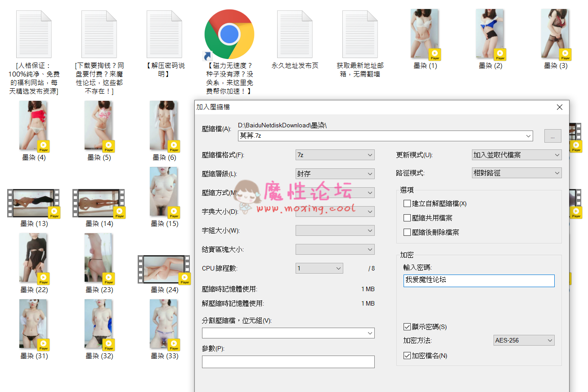Select the video file 墨染 (3)
588x392 pixels.
(556, 35)
